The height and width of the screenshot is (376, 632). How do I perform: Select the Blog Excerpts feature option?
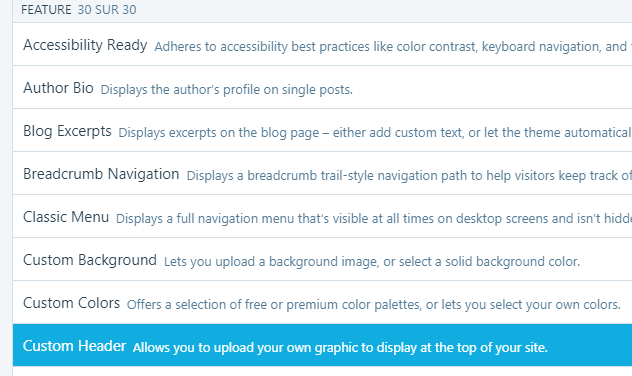(322, 131)
